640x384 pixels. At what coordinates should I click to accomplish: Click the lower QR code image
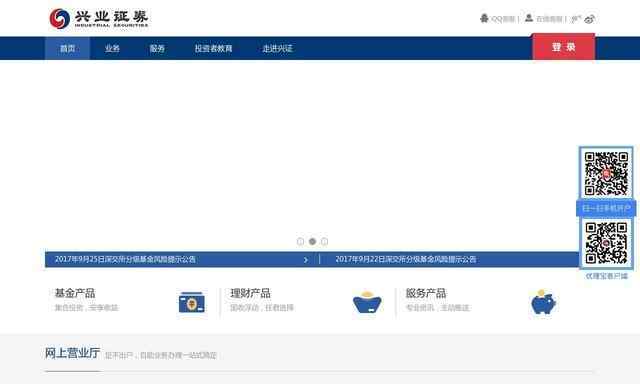coord(606,243)
